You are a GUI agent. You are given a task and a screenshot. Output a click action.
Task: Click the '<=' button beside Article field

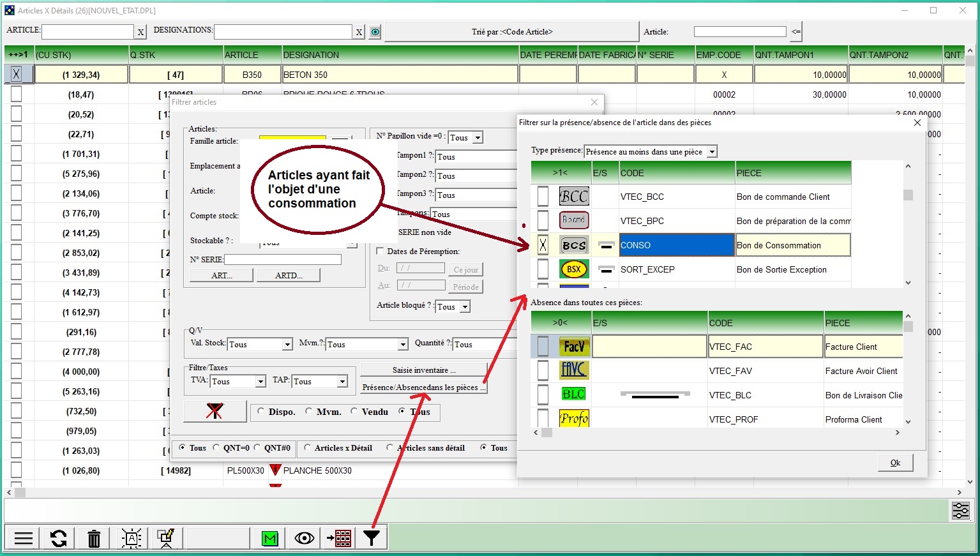[x=795, y=31]
